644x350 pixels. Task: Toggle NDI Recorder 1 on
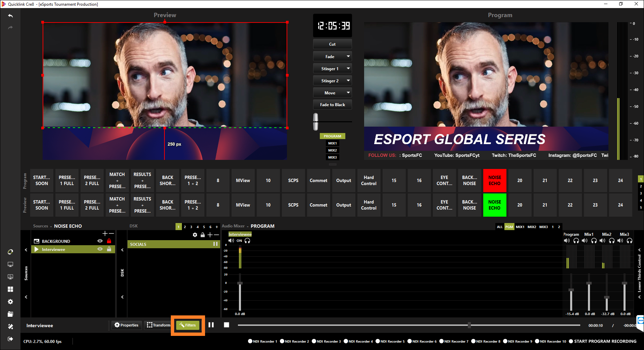[x=250, y=341]
